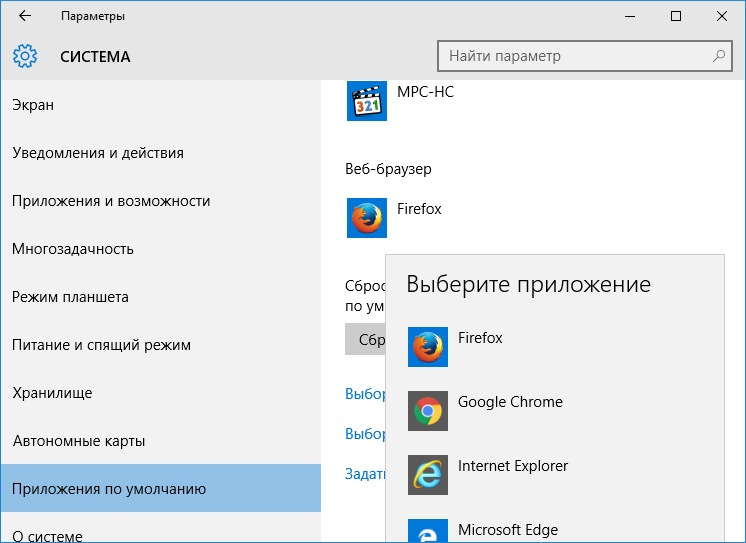
Task: Click the Выберите приложение title
Action: pyautogui.click(x=529, y=285)
